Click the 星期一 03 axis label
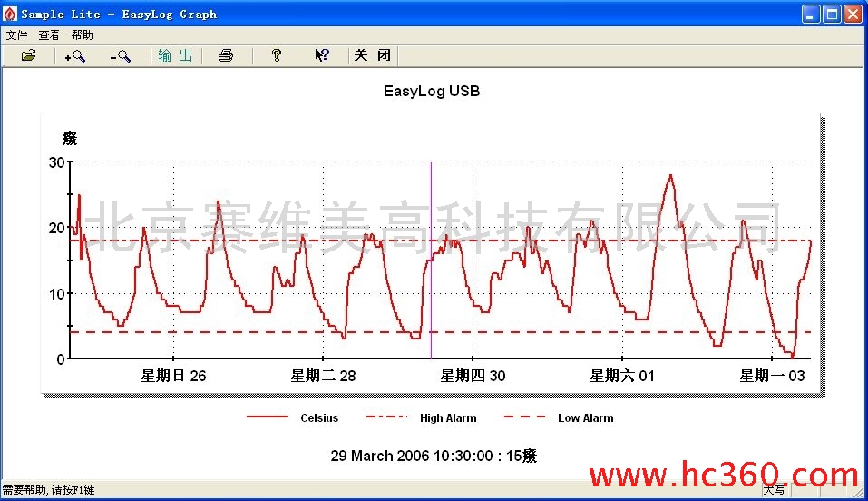 (772, 376)
